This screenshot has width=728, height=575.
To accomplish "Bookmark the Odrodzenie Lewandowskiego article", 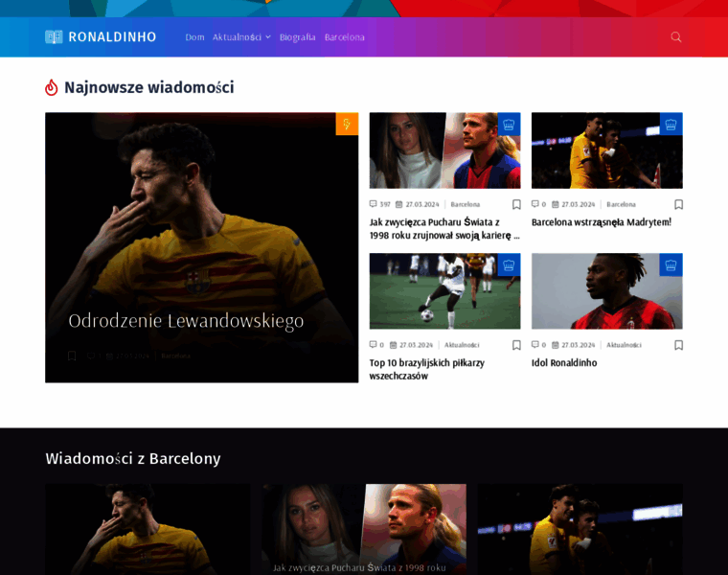I will coord(72,356).
